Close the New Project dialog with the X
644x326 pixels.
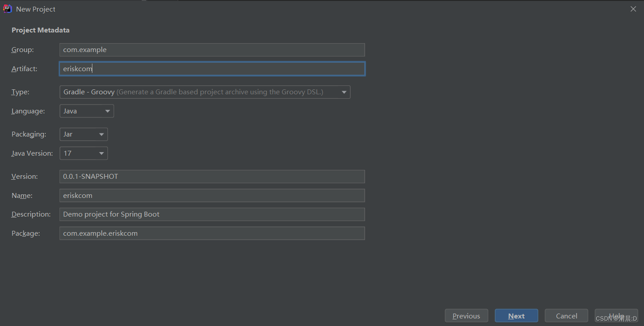[x=633, y=8]
